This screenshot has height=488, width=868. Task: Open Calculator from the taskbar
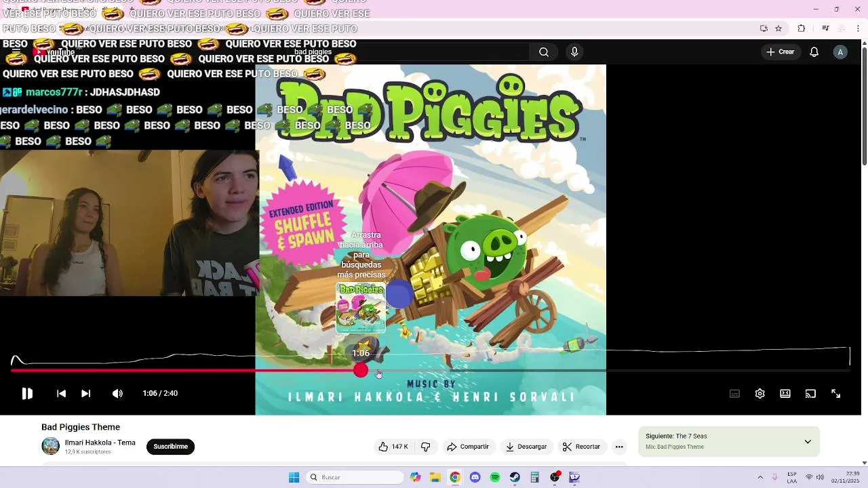point(534,477)
